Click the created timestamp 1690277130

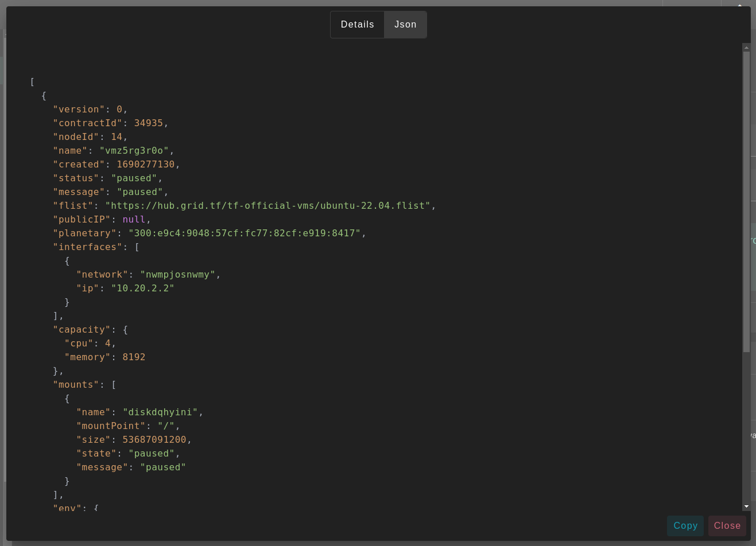(x=146, y=165)
